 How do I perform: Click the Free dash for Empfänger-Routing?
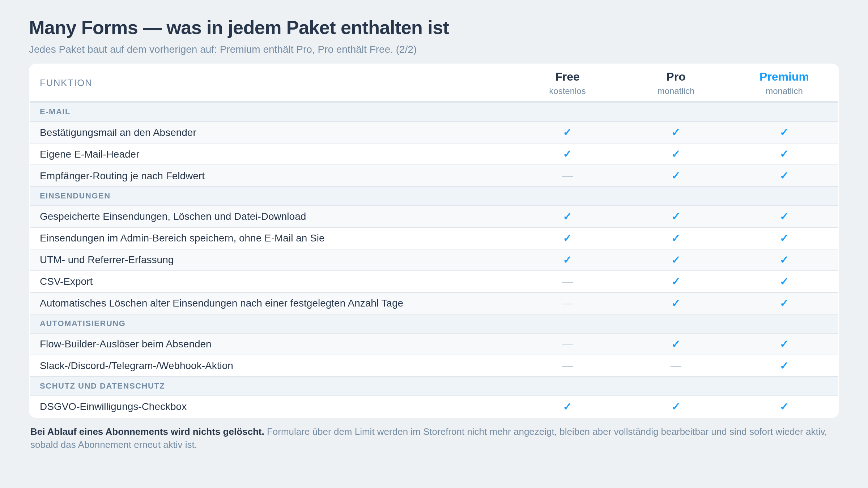point(567,176)
